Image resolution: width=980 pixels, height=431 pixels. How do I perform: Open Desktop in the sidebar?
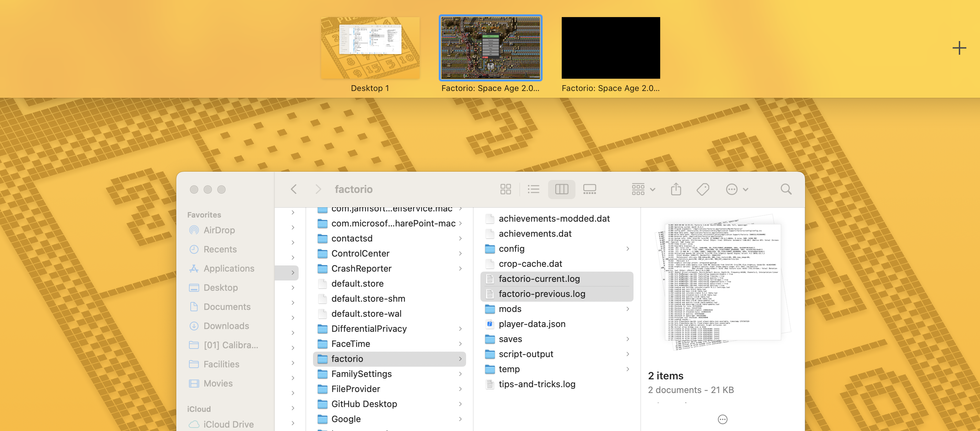[x=214, y=287]
